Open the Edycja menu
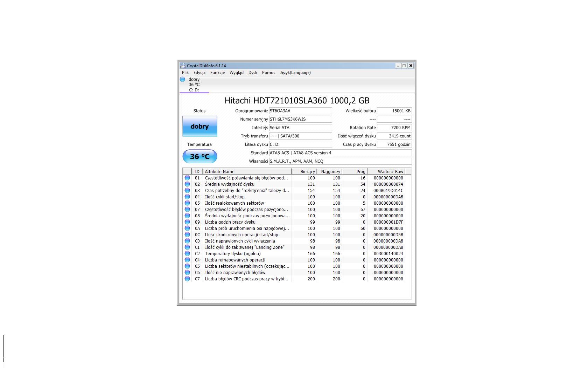This screenshot has width=588, height=368. [199, 73]
